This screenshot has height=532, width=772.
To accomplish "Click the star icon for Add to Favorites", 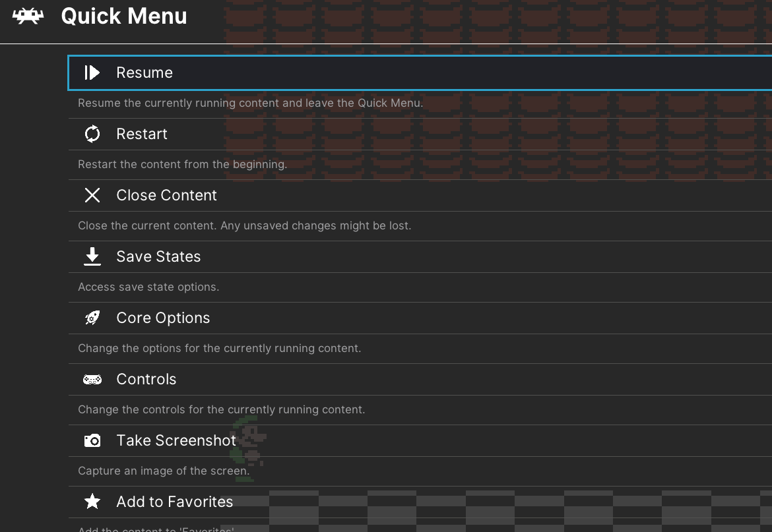I will tap(92, 502).
